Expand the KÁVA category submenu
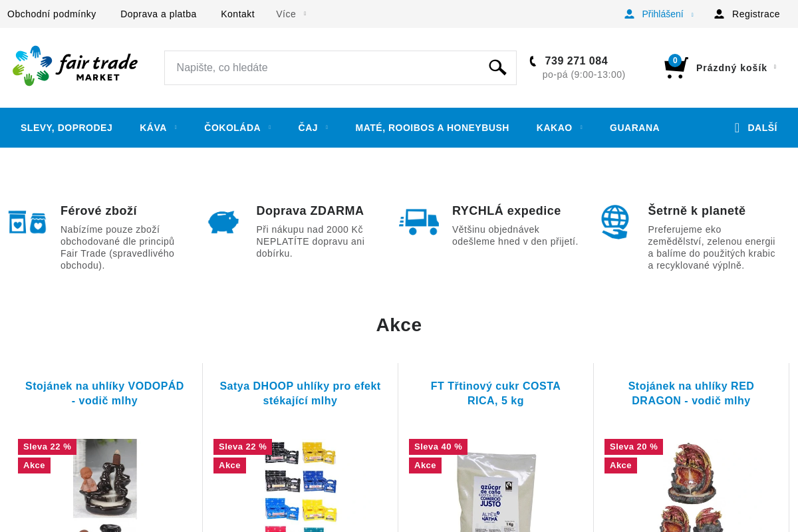This screenshot has width=798, height=532. pos(158,128)
